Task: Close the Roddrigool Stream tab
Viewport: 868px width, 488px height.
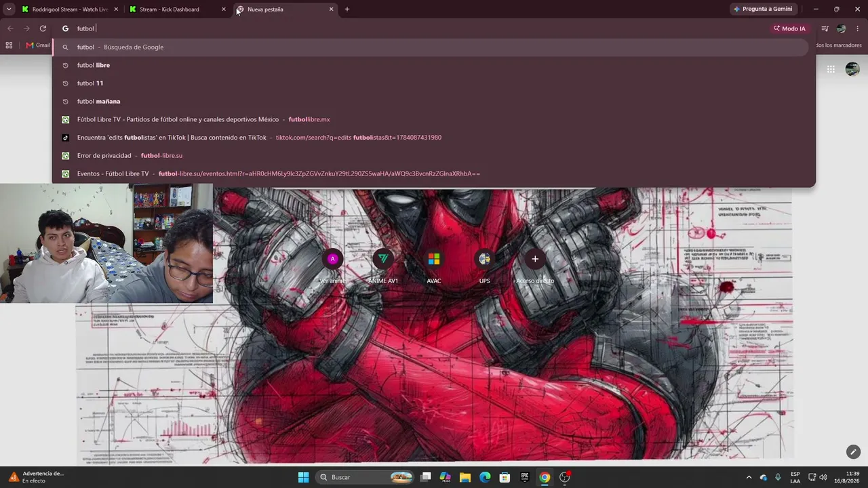Action: pyautogui.click(x=116, y=9)
